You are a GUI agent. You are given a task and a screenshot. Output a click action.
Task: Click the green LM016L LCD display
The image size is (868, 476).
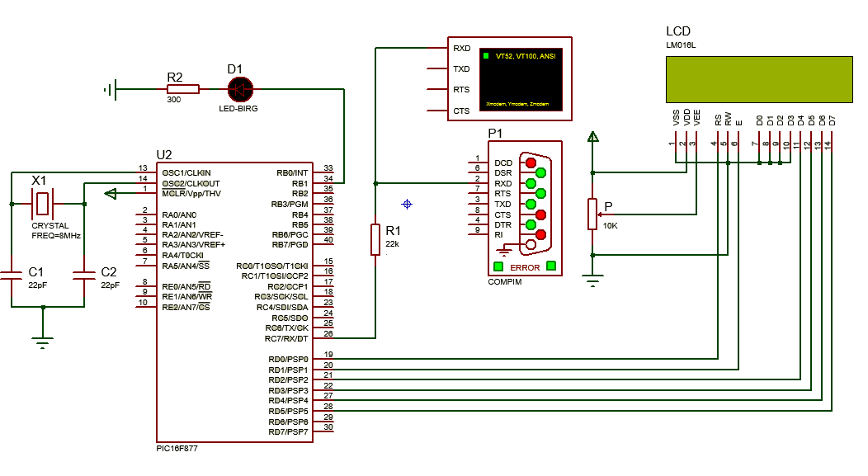coord(759,79)
